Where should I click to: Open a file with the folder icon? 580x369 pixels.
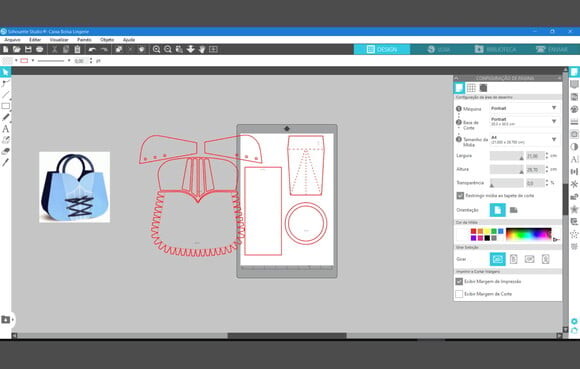17,49
